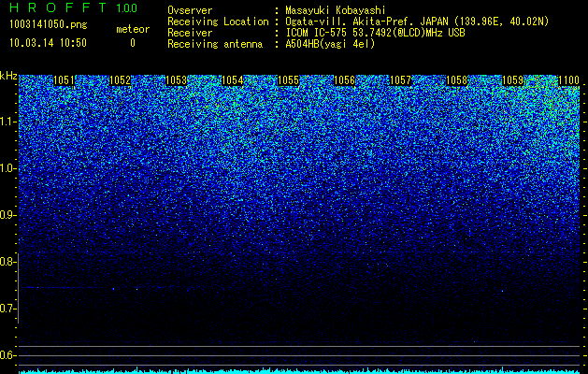The image size is (588, 374).
Task: Click the Ovserver label
Action: click(x=190, y=10)
